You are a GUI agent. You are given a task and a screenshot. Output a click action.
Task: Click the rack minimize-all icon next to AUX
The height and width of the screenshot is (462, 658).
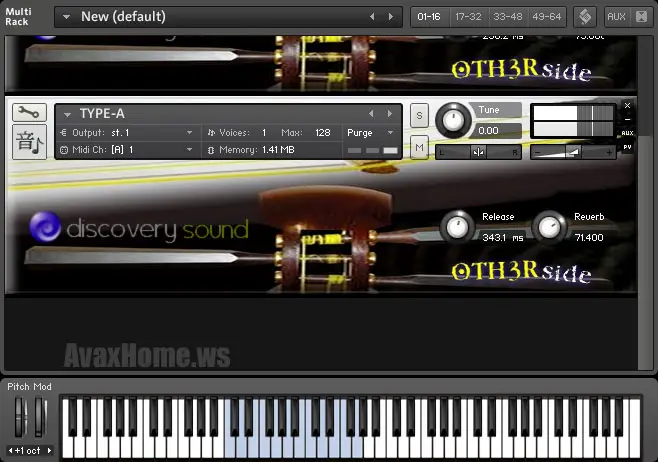click(x=642, y=17)
